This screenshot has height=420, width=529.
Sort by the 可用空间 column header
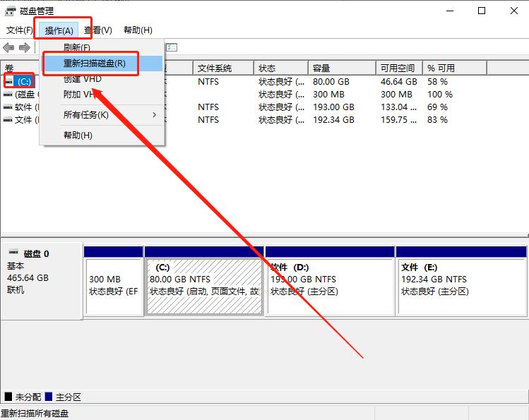click(399, 68)
